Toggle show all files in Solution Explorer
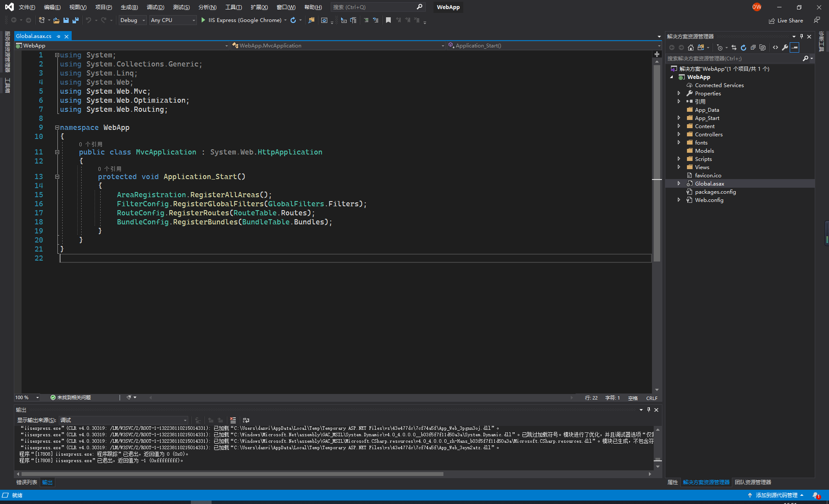The image size is (829, 504). click(x=763, y=47)
